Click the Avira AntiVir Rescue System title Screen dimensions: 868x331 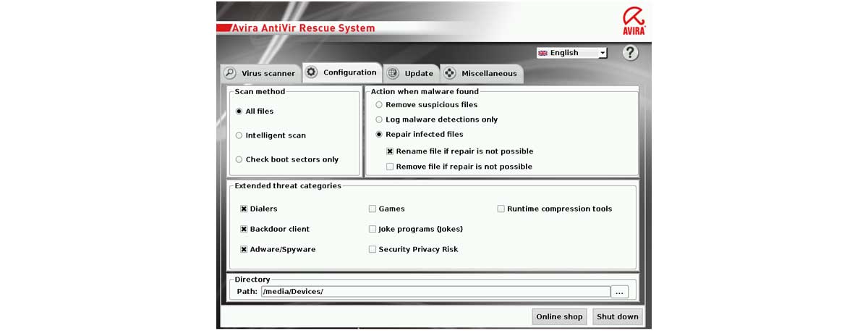click(304, 28)
